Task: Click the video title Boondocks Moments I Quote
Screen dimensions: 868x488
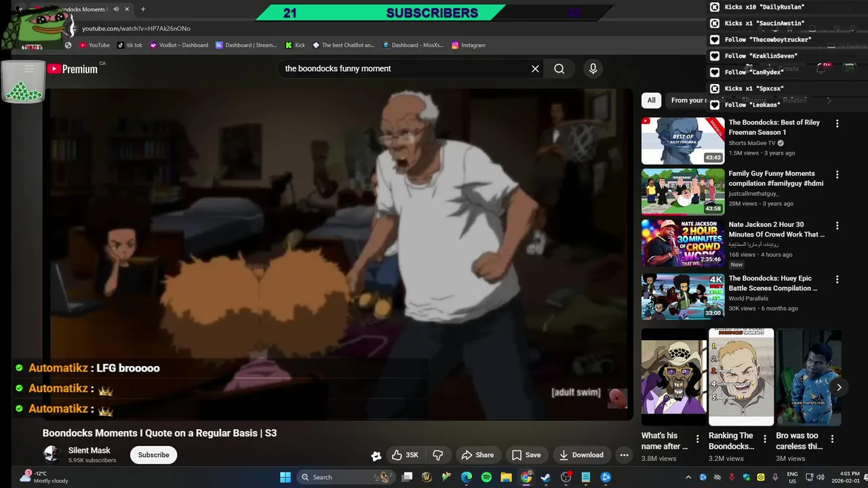Action: (159, 433)
